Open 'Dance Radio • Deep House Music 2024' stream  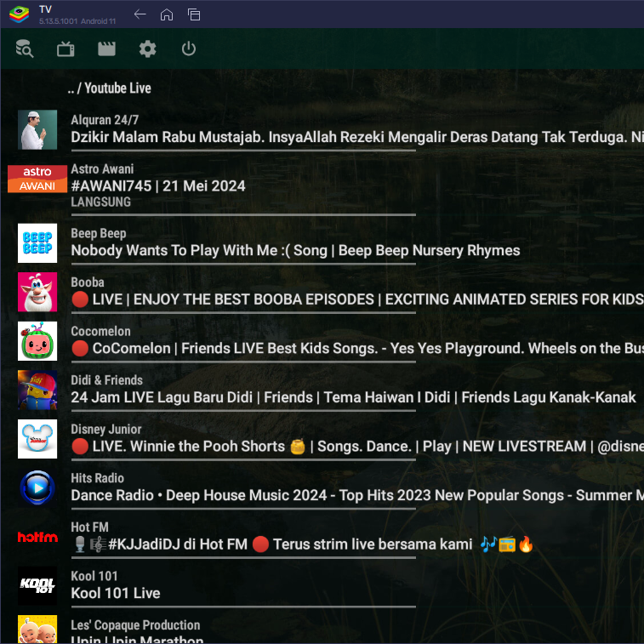point(357,495)
